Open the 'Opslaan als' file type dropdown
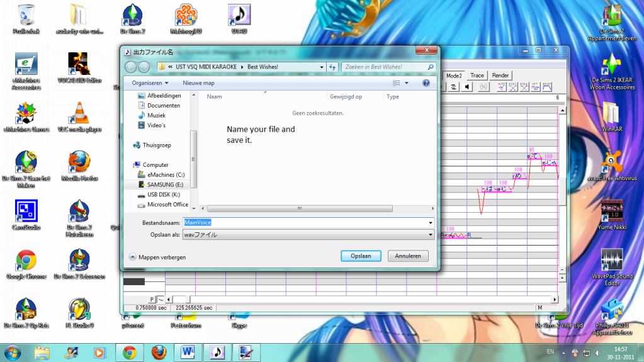 (x=308, y=235)
